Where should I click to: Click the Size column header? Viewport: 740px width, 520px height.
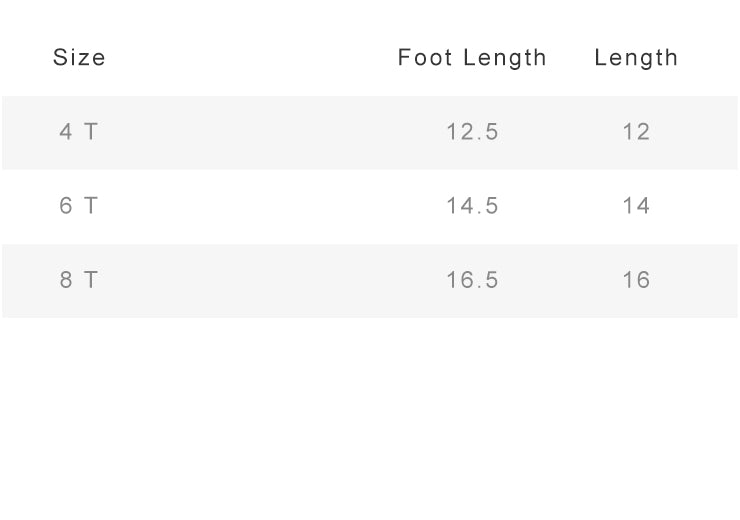(x=79, y=58)
